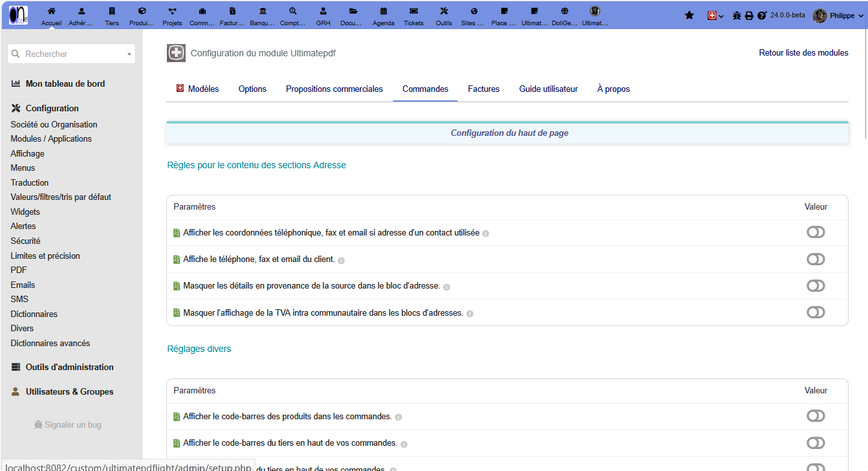
Task: Click the print icon in top bar
Action: 749,16
